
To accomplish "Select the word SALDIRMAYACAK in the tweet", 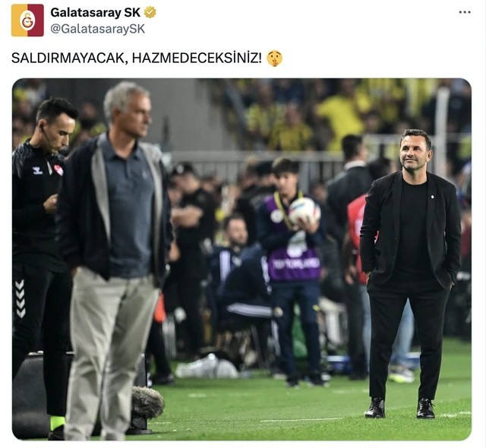I will 68,58.
